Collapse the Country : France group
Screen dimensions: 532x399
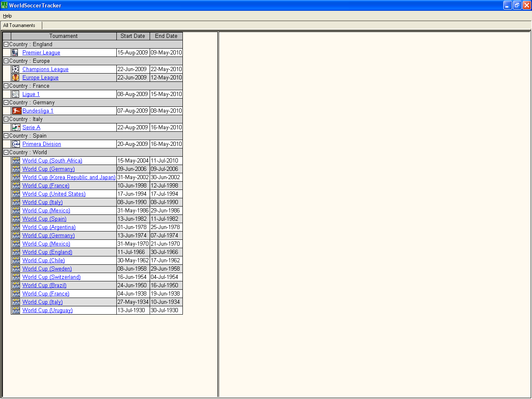coord(6,86)
